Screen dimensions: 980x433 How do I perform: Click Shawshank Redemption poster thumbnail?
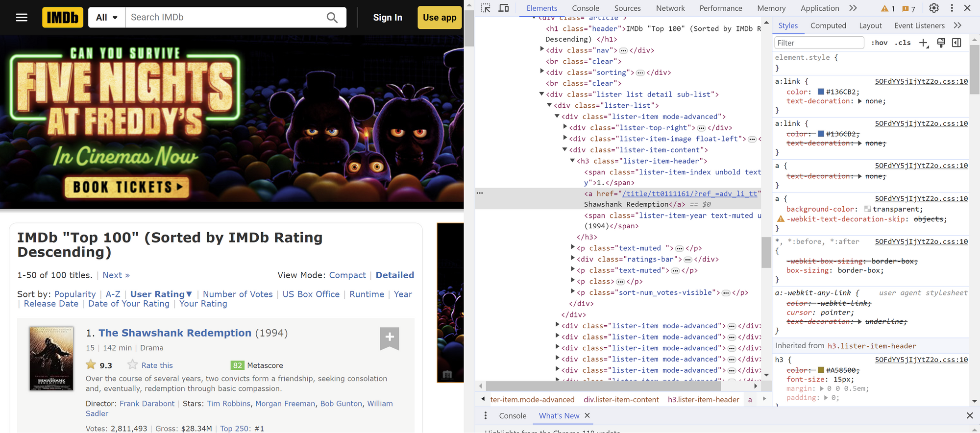pyautogui.click(x=51, y=359)
